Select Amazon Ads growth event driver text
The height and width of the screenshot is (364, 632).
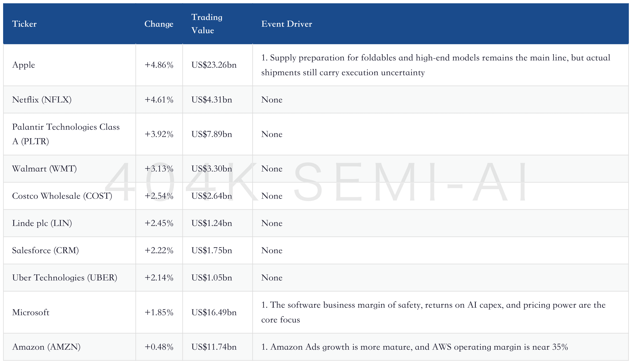[x=414, y=347]
